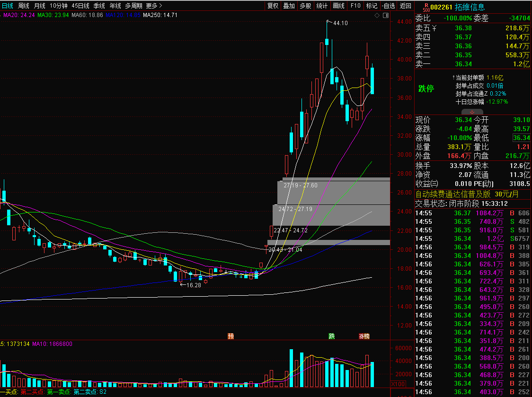Screen dimensions: 532x397
Task: Click the 16.28 low price annotation
Action: coord(194,285)
